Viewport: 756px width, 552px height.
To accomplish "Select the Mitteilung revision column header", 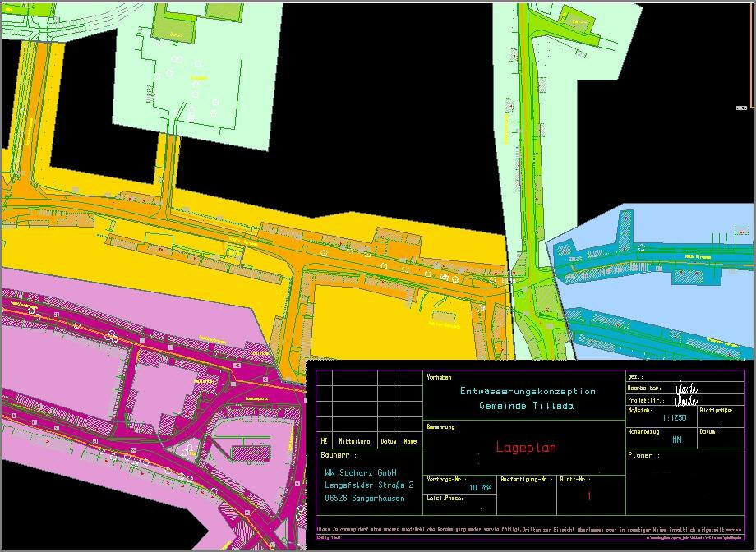I will coord(354,441).
